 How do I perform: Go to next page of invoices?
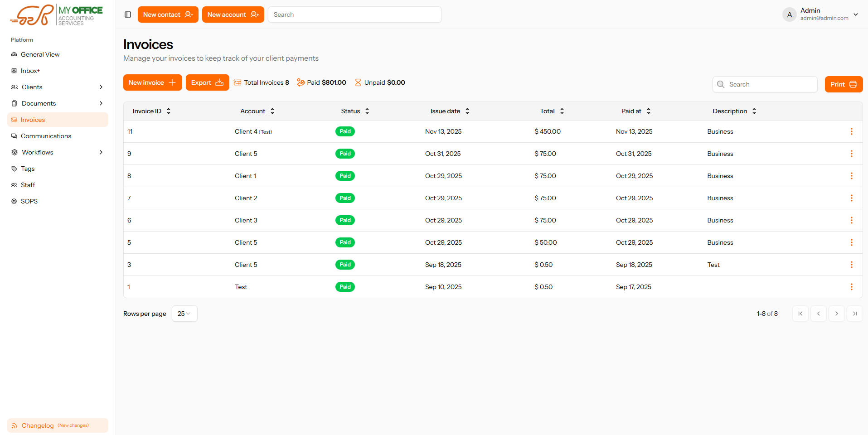[x=837, y=314]
